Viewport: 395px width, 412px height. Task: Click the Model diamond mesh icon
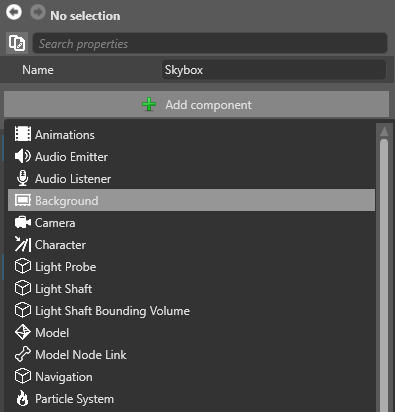pyautogui.click(x=23, y=332)
